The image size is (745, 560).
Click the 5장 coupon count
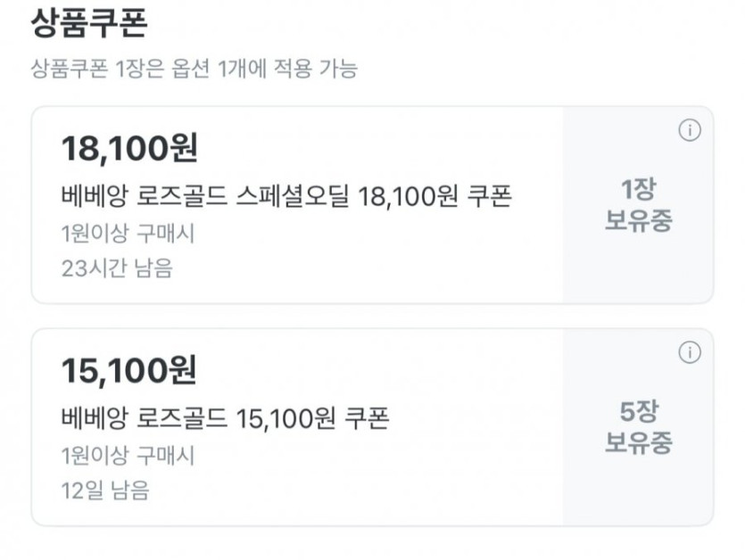638,411
